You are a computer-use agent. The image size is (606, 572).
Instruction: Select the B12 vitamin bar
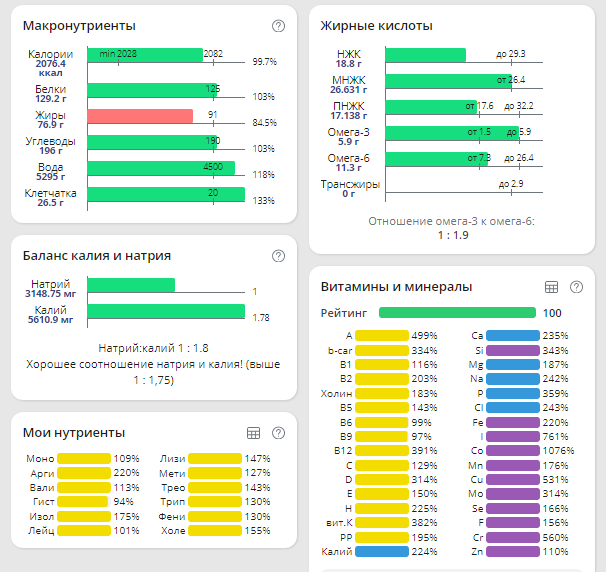381,449
